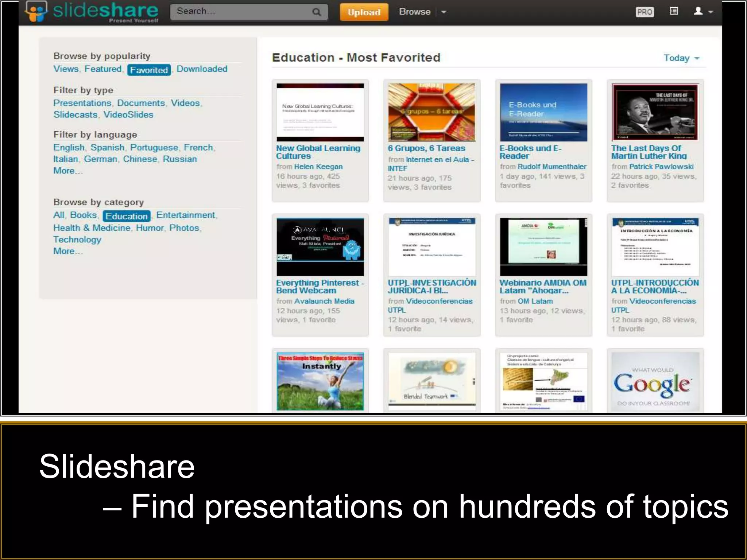
Task: Open the newsfeed list icon
Action: (x=674, y=11)
